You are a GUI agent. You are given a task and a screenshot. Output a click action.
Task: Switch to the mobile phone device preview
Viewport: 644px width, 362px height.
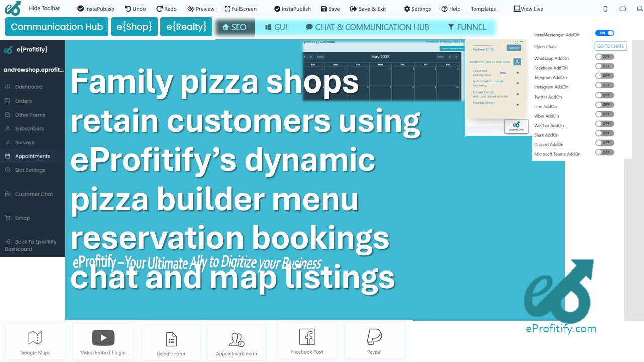tap(605, 9)
